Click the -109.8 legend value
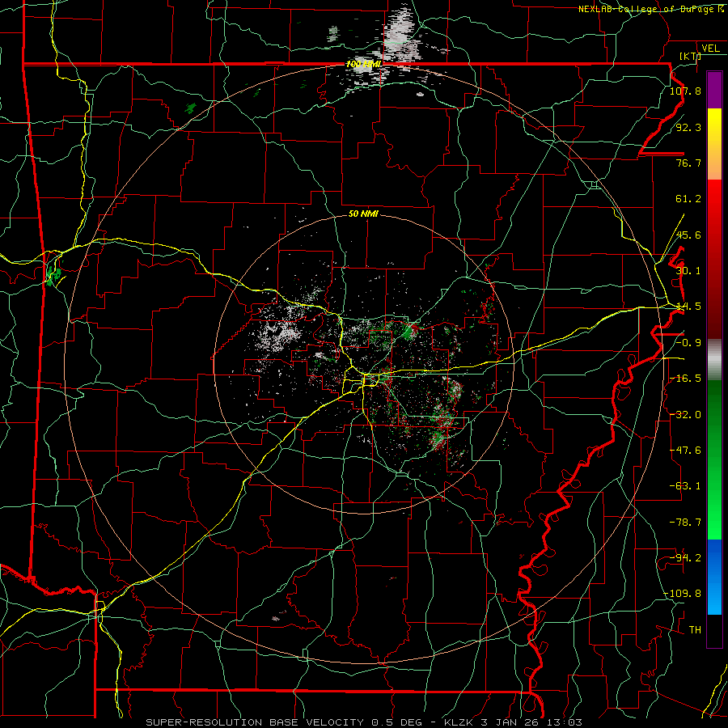Screen dimensions: 728x728 (682, 594)
